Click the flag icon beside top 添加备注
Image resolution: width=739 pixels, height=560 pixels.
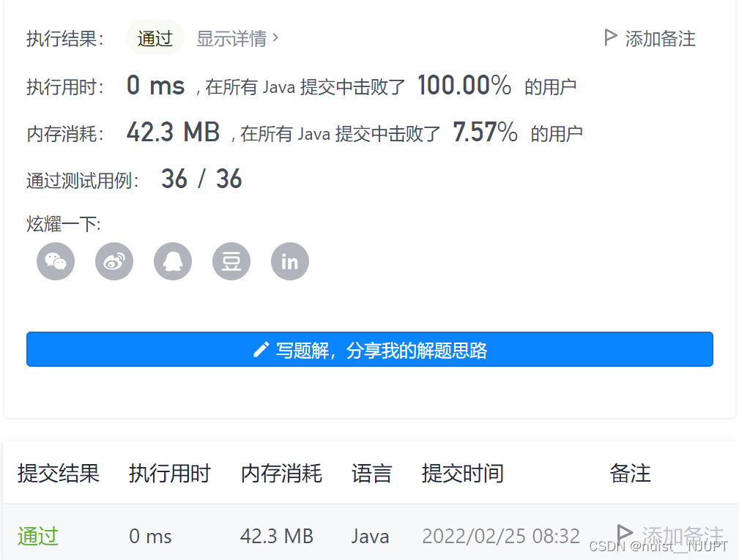point(610,37)
